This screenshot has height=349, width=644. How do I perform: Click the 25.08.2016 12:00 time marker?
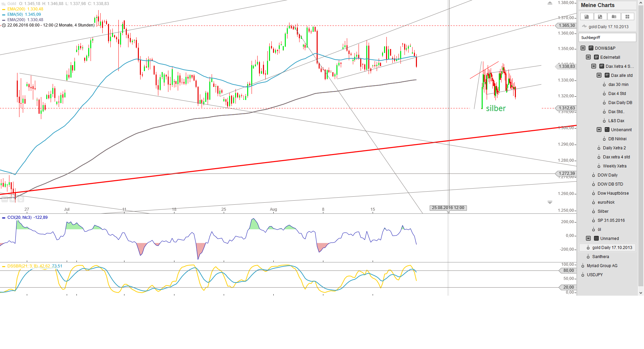(x=448, y=208)
